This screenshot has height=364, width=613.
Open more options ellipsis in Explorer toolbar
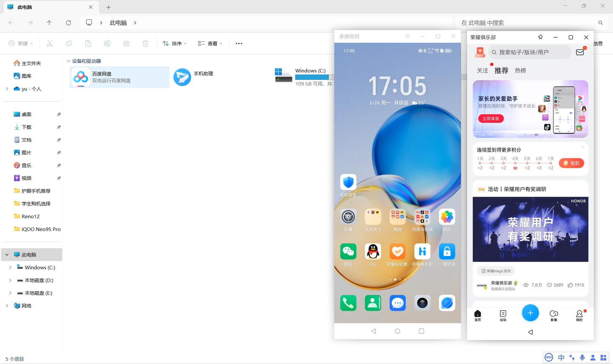tap(239, 43)
